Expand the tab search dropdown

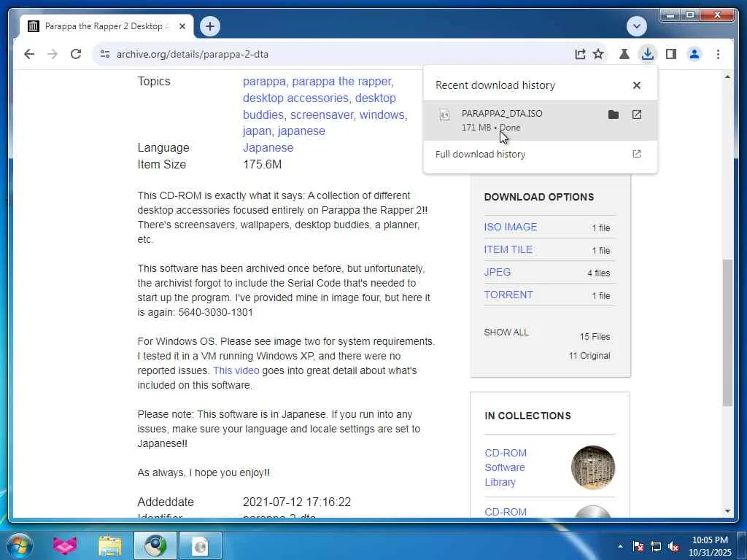[637, 26]
